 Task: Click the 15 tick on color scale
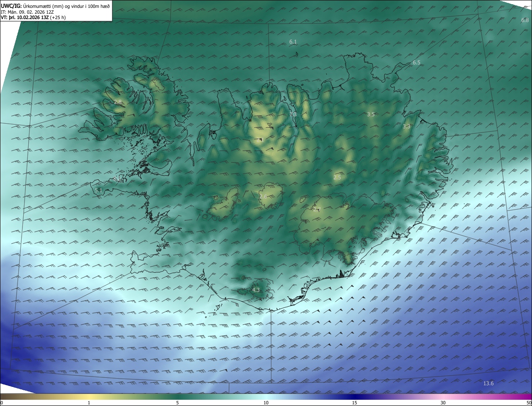coord(355,403)
